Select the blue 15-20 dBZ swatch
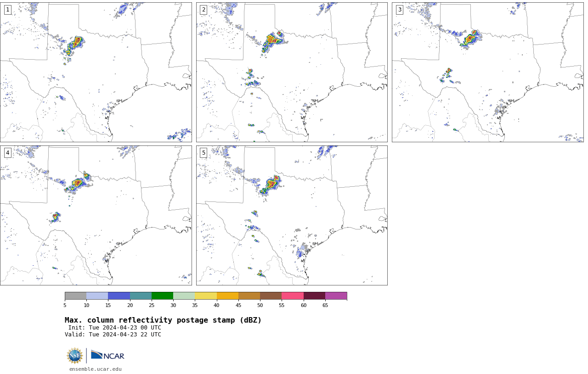The height and width of the screenshot is (374, 588). 119,296
